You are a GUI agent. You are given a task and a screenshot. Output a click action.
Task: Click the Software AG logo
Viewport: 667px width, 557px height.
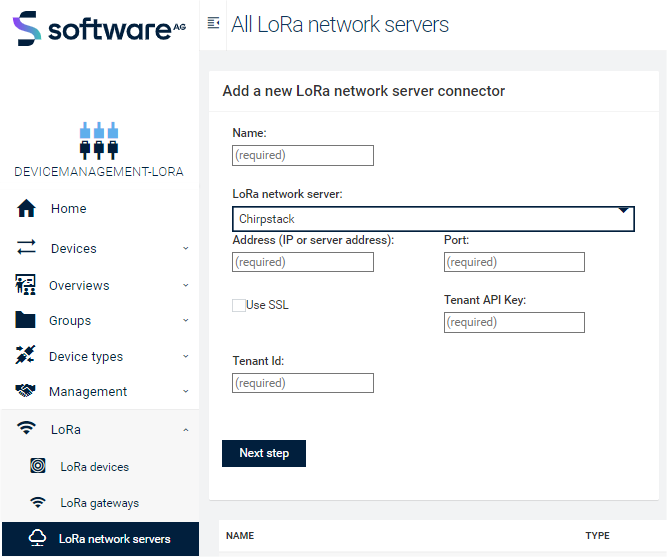click(99, 28)
